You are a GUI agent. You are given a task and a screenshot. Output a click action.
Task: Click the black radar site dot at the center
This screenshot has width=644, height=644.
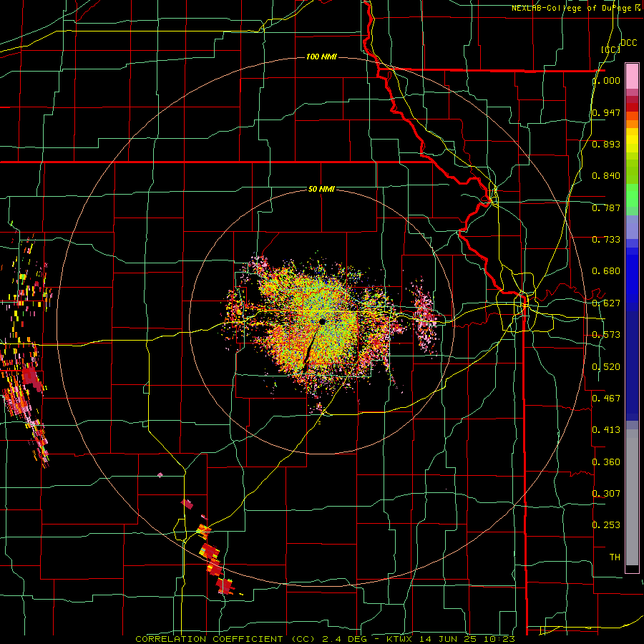323,321
